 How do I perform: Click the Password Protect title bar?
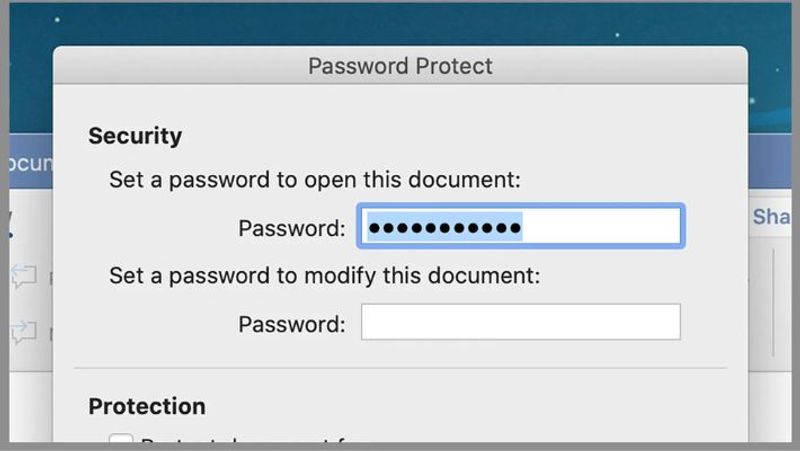click(x=400, y=67)
